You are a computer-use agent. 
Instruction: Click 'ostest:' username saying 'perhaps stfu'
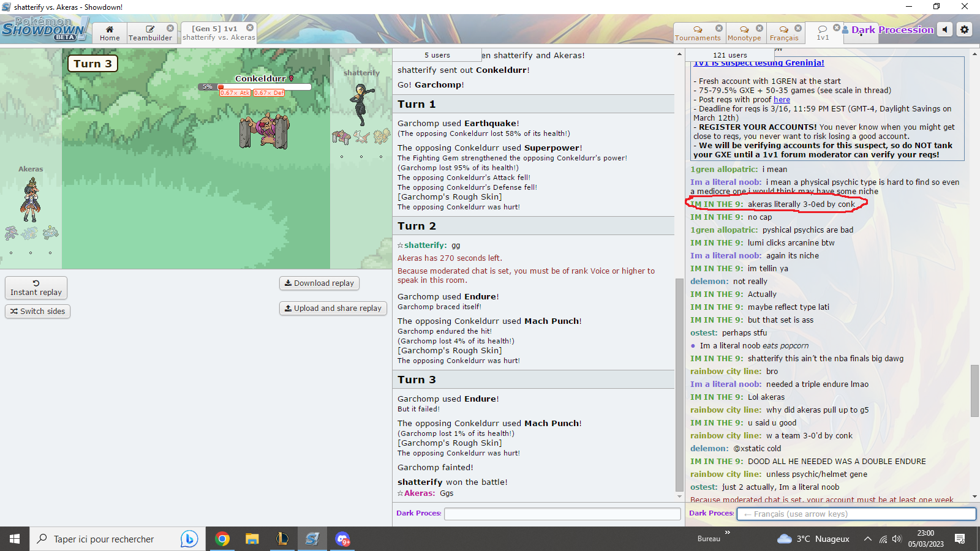704,332
